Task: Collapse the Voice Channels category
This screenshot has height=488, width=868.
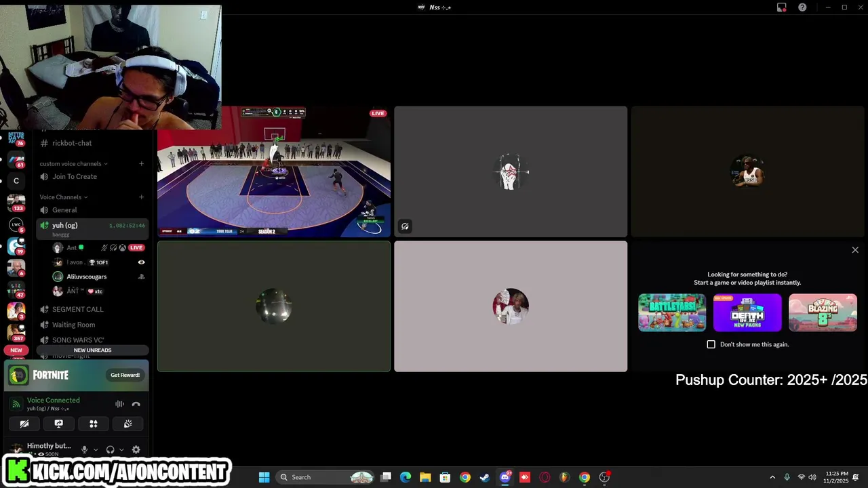Action: click(63, 197)
